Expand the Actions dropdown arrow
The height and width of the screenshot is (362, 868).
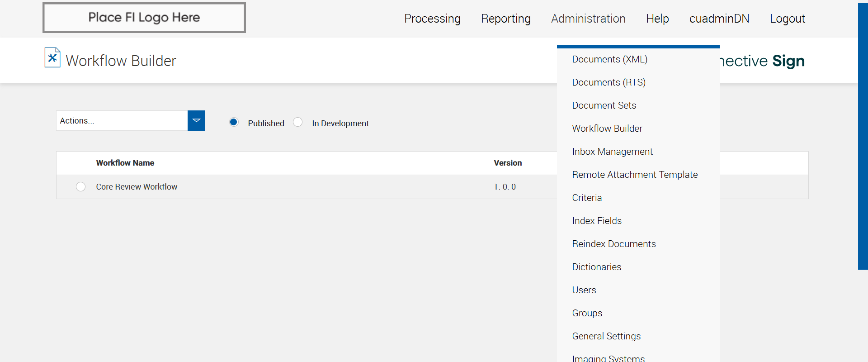(196, 121)
